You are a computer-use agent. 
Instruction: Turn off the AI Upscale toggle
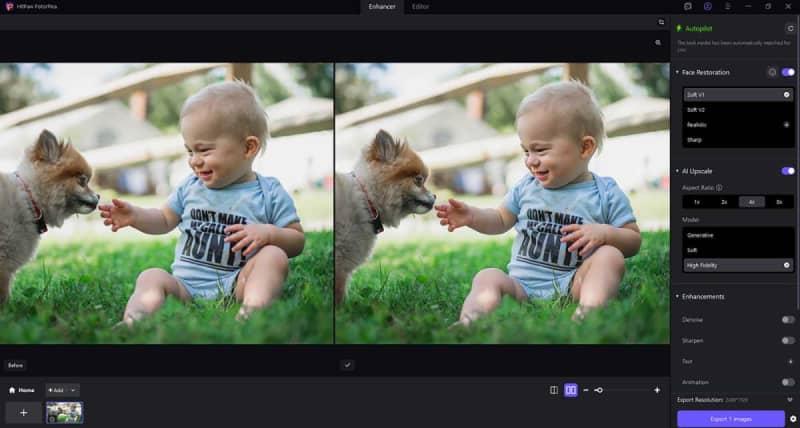(x=788, y=171)
